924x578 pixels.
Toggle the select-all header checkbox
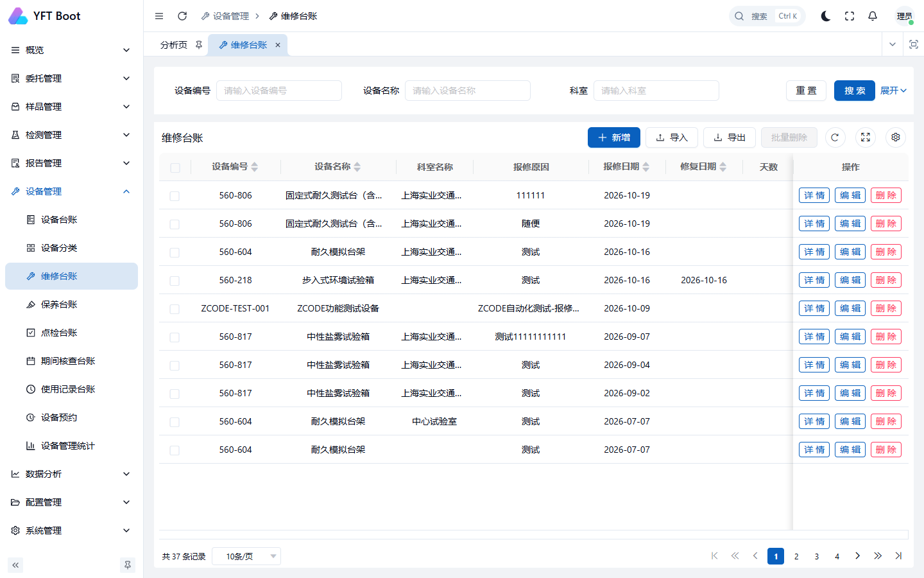[x=175, y=168]
